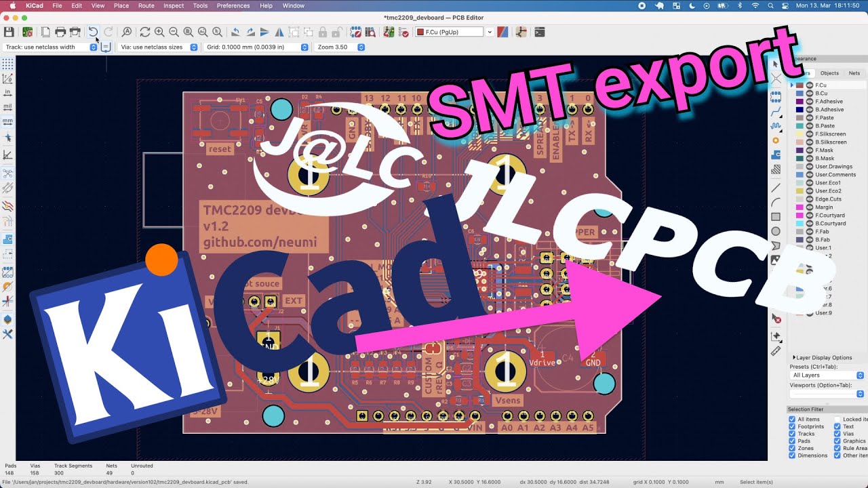The image size is (868, 488).
Task: Switch units to mils
Action: pyautogui.click(x=7, y=106)
